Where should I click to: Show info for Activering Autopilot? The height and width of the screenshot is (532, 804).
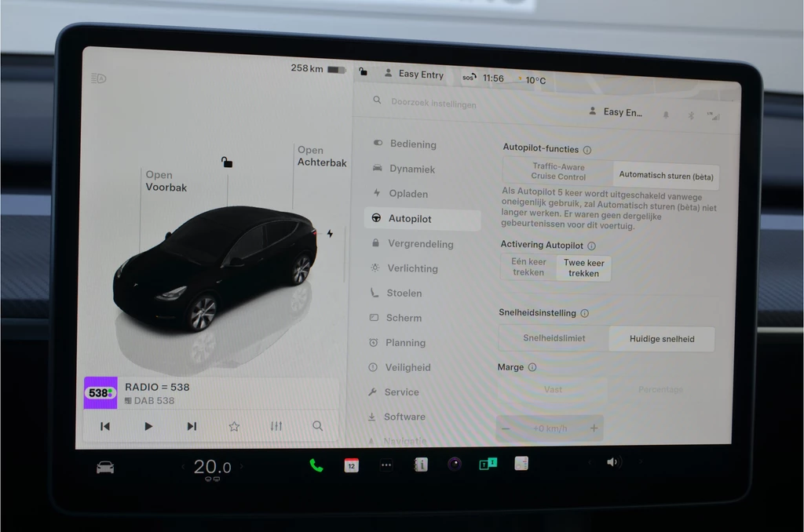coord(591,246)
